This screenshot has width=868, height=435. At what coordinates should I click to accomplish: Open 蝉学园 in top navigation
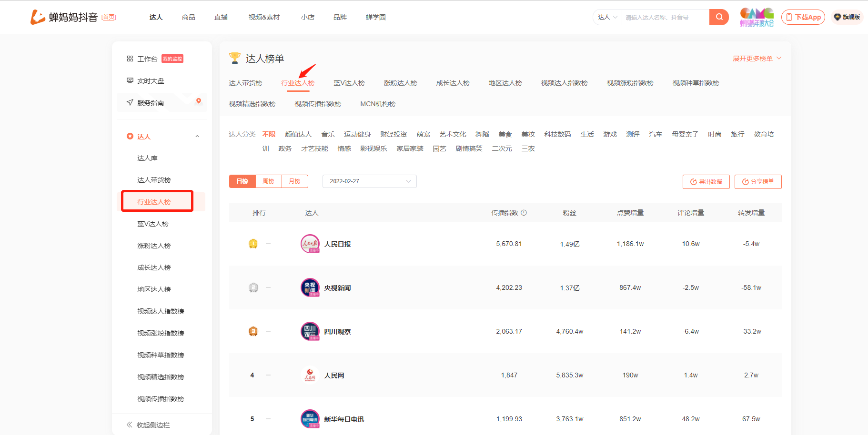click(376, 17)
